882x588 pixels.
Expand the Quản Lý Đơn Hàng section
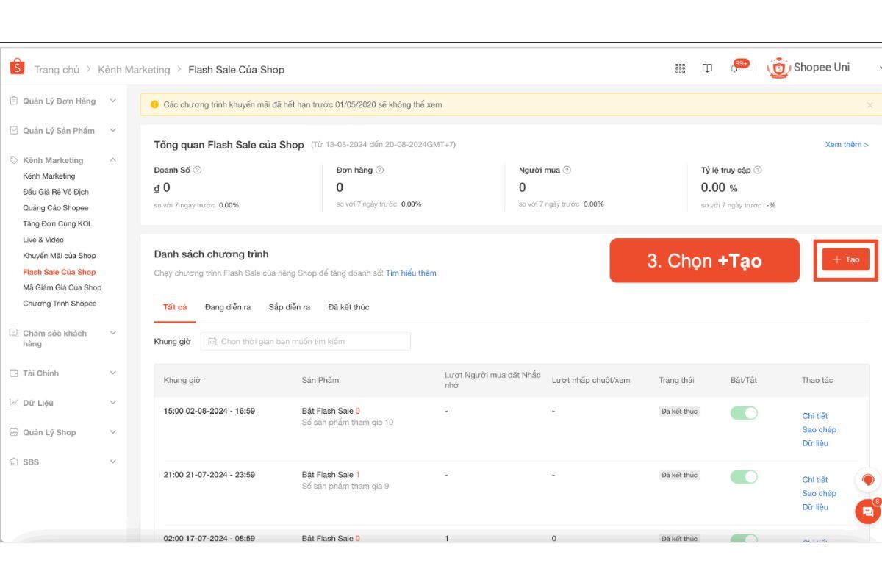[x=112, y=101]
